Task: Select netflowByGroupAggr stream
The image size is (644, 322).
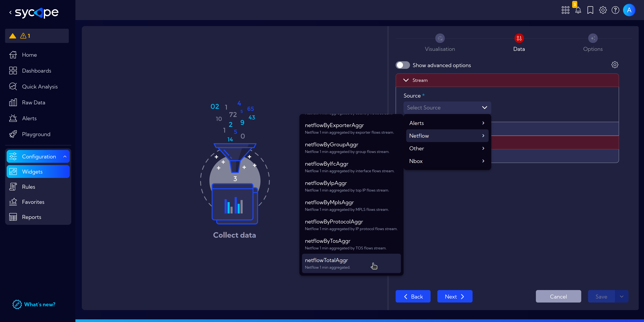Action: [351, 148]
